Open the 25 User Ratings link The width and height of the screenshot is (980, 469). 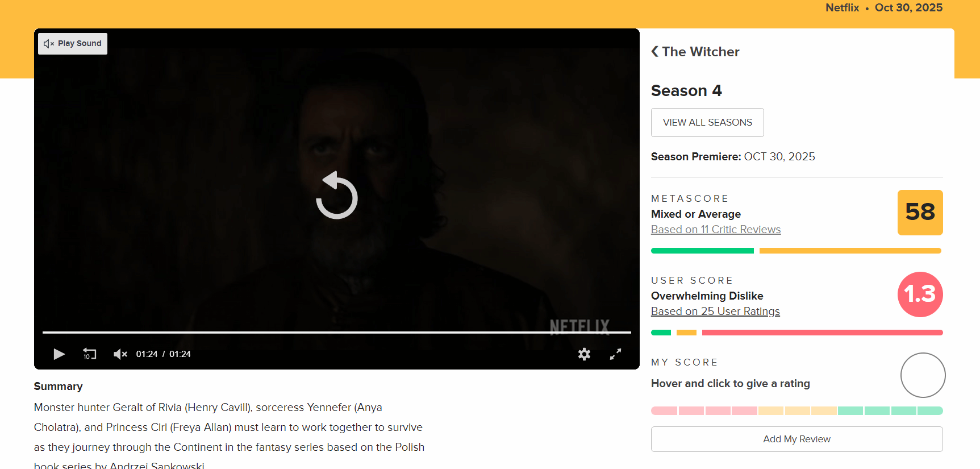pyautogui.click(x=715, y=312)
